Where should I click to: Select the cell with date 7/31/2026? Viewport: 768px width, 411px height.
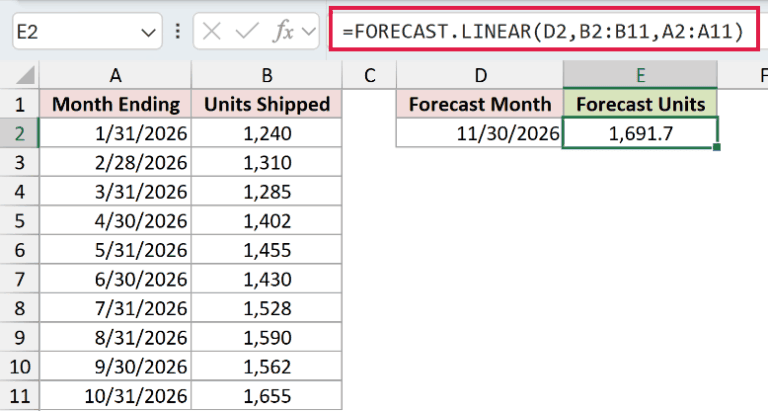[x=115, y=308]
